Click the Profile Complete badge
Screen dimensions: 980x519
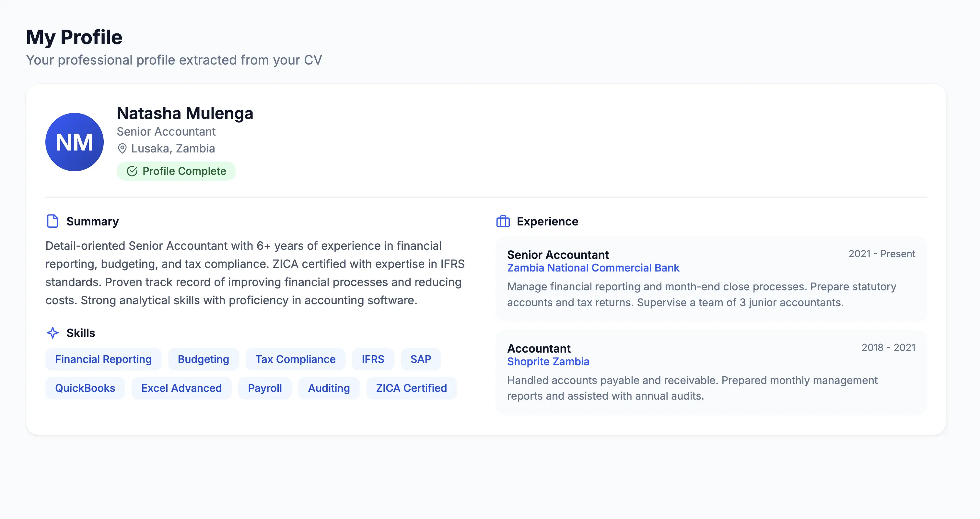177,171
